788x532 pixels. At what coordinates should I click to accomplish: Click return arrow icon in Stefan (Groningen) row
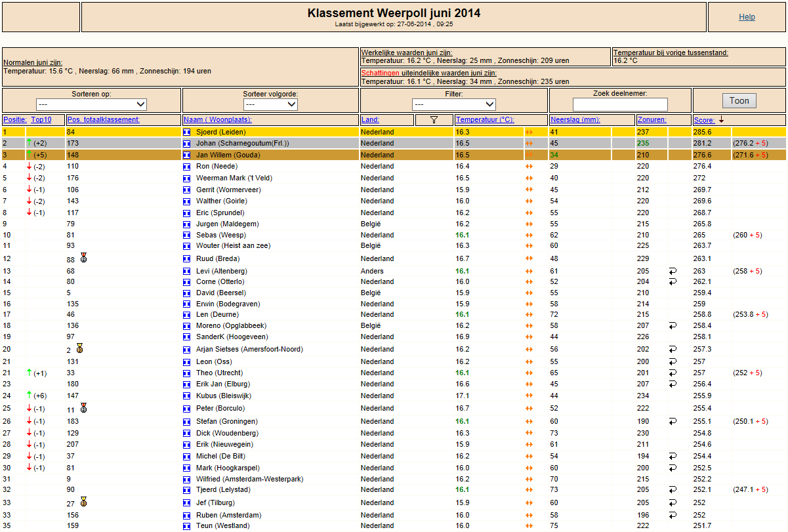click(673, 421)
